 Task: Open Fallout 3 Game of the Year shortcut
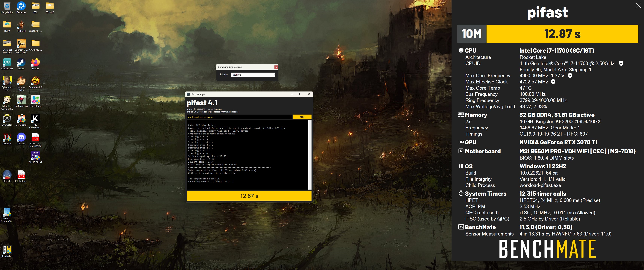click(x=7, y=103)
